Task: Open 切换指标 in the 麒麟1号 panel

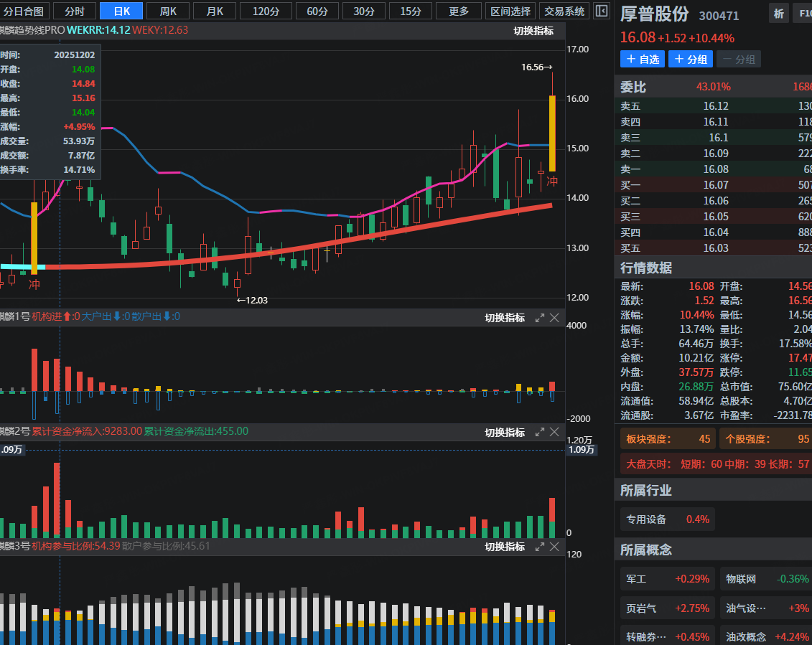Action: click(x=505, y=318)
